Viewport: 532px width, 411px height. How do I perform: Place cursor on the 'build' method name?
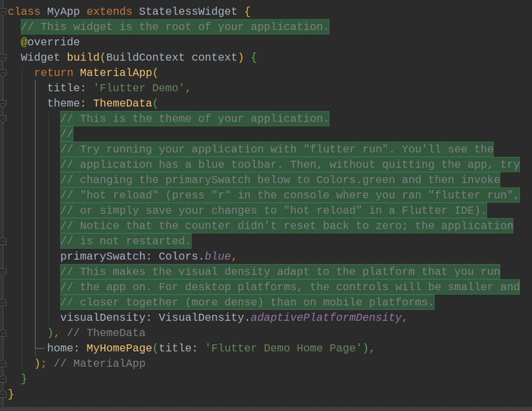coord(83,57)
